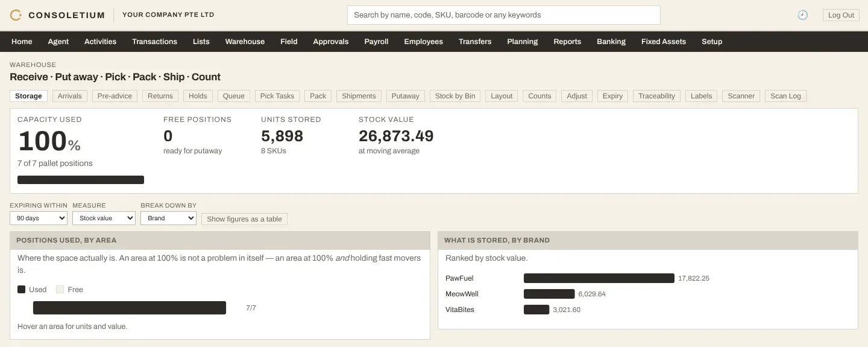Switch to the Scanner tab
868x347 pixels.
(741, 96)
